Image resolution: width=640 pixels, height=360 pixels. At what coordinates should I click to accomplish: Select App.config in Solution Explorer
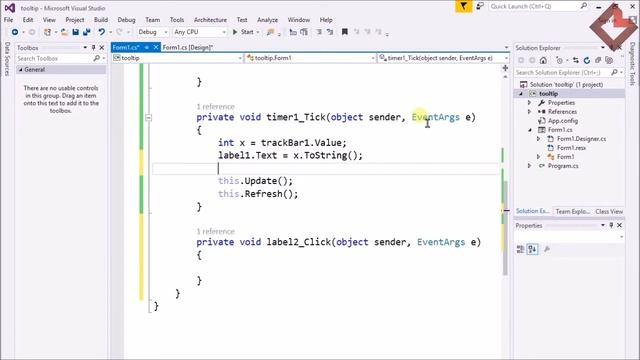(562, 121)
